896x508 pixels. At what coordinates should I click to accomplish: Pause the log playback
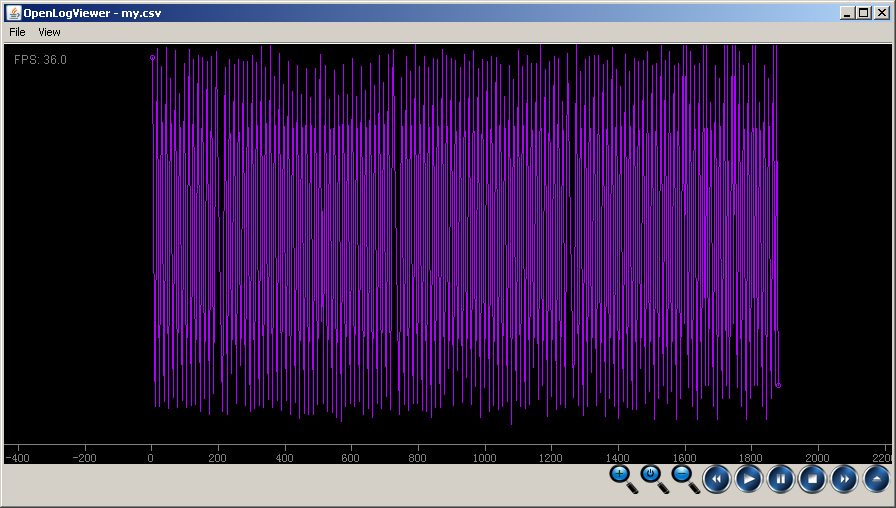click(780, 480)
